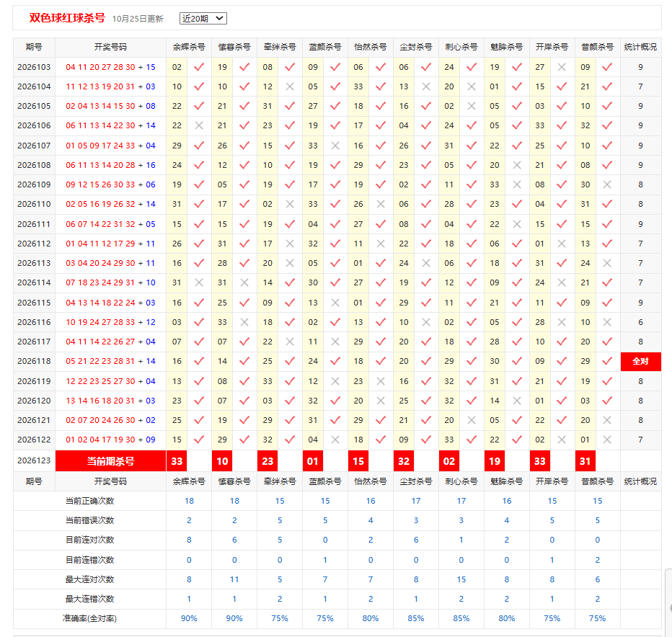Click the X mark for 牵绊杀号 in row 2026104

(x=290, y=86)
